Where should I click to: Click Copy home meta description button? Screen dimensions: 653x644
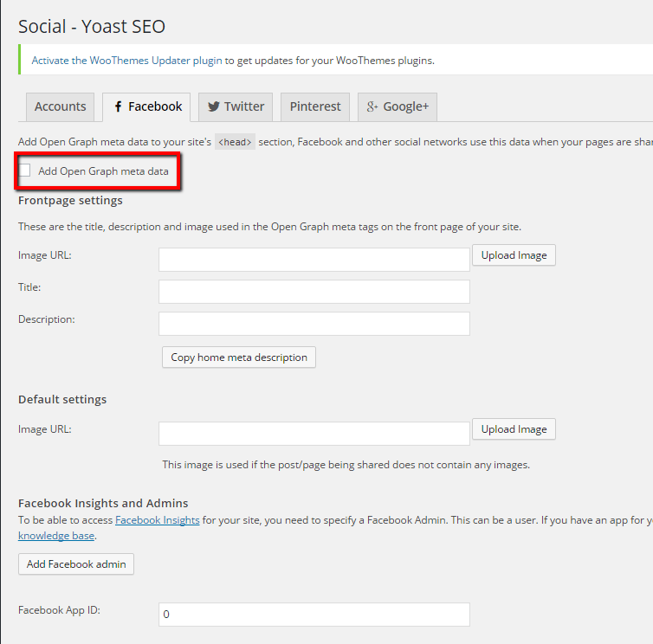pos(239,357)
